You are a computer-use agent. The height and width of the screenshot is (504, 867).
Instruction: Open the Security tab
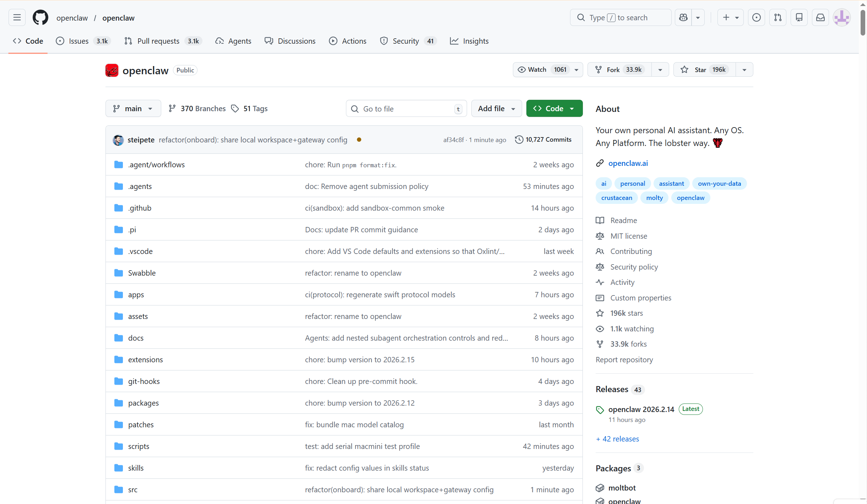coord(408,41)
